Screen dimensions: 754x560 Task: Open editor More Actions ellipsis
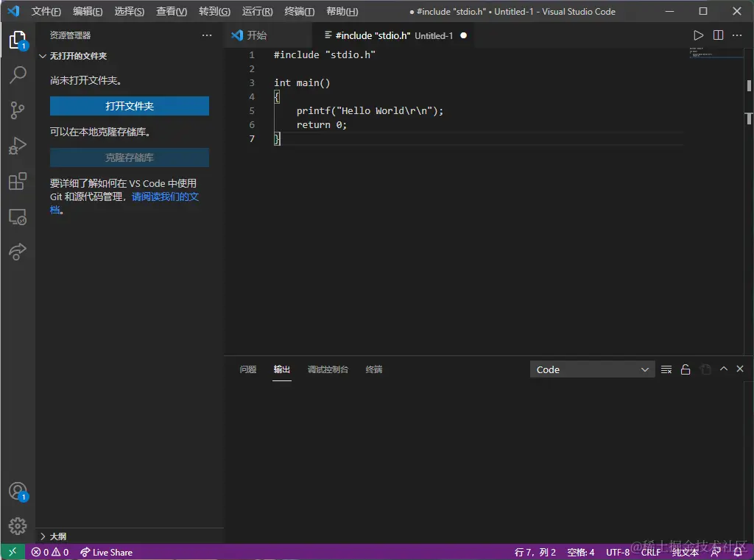736,35
